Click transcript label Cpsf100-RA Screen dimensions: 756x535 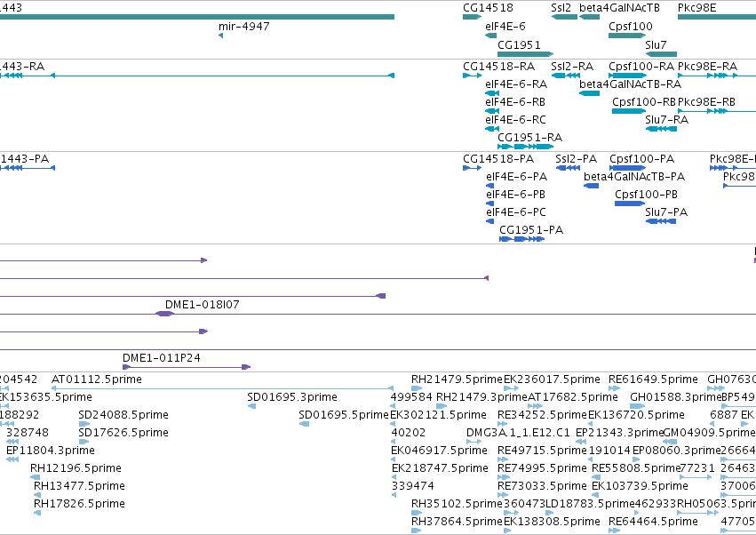641,67
